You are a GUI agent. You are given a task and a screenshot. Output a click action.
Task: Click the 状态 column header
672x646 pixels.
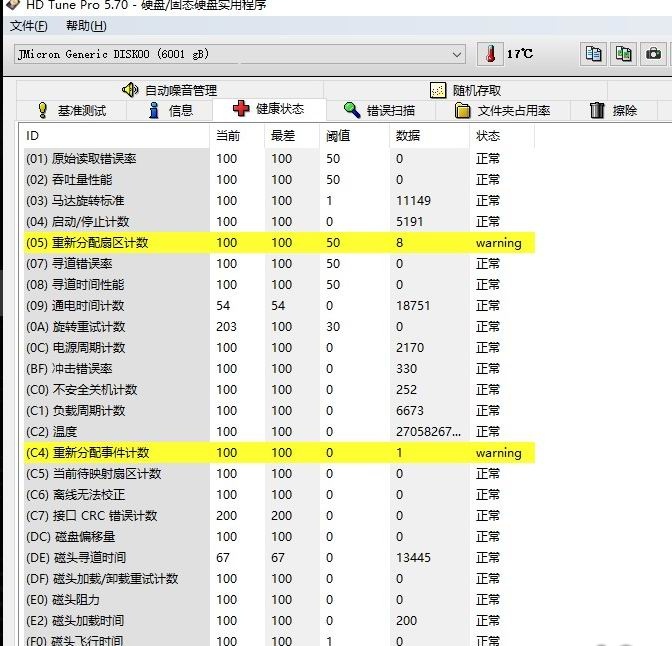coord(488,135)
